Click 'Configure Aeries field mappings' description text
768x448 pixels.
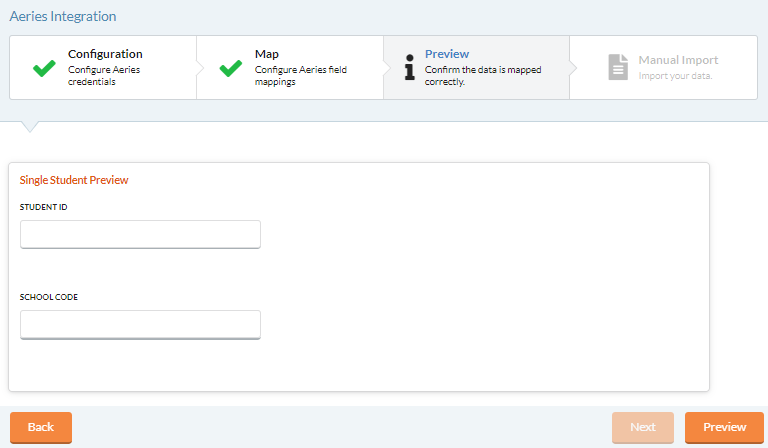(301, 76)
